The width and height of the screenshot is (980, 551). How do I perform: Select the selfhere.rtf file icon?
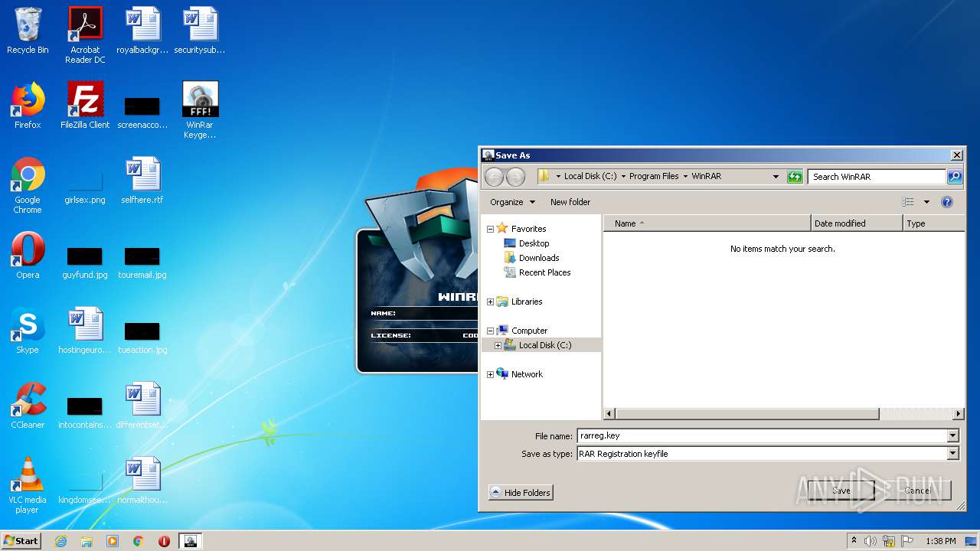(142, 181)
